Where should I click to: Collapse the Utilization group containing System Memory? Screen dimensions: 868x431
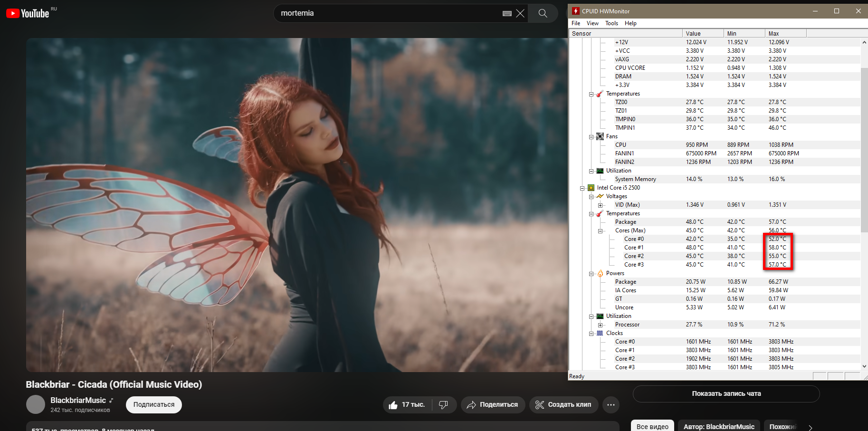point(591,171)
